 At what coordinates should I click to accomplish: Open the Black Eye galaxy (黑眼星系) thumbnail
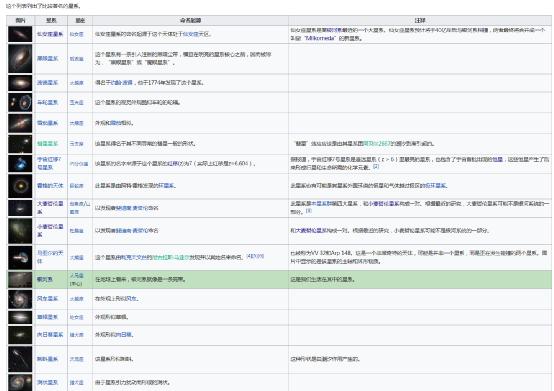click(x=20, y=58)
